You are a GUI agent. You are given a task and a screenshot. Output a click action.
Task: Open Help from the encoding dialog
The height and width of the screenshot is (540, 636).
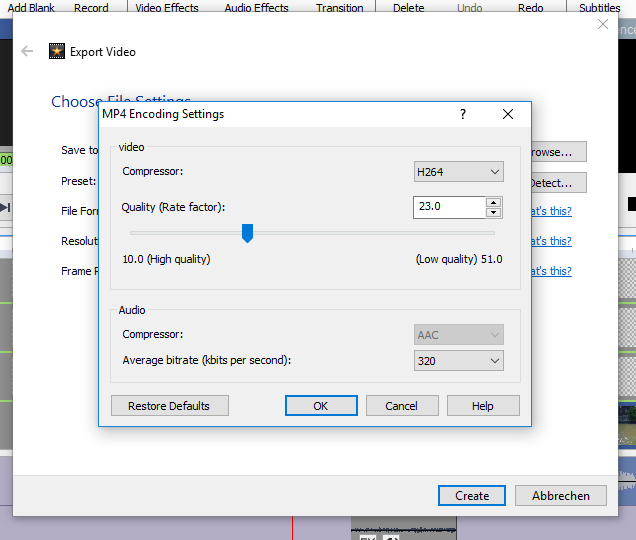[483, 406]
